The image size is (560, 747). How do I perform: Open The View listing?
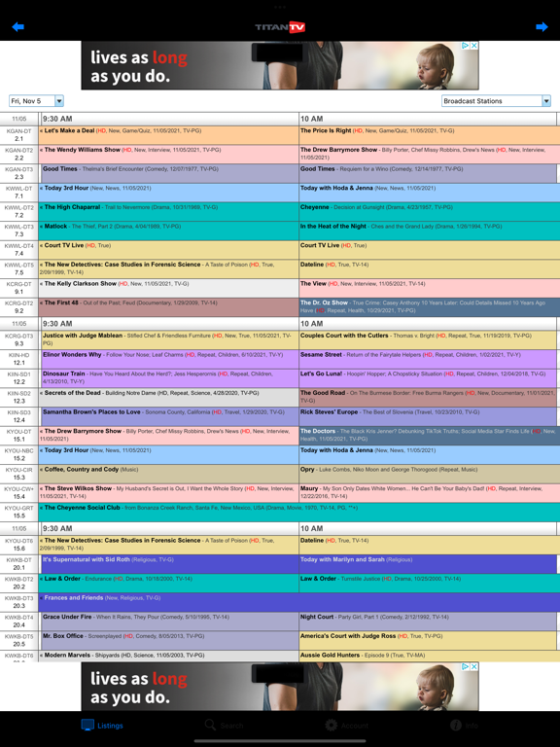coord(430,288)
